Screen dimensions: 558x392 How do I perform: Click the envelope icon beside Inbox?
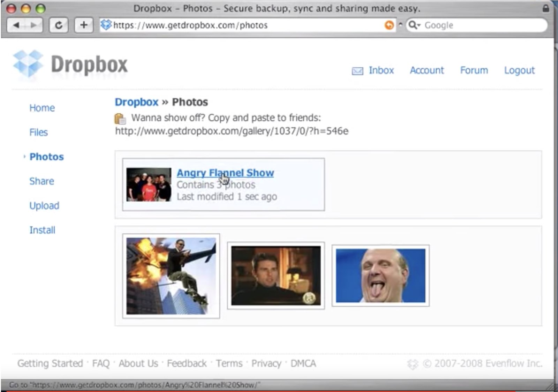point(357,71)
